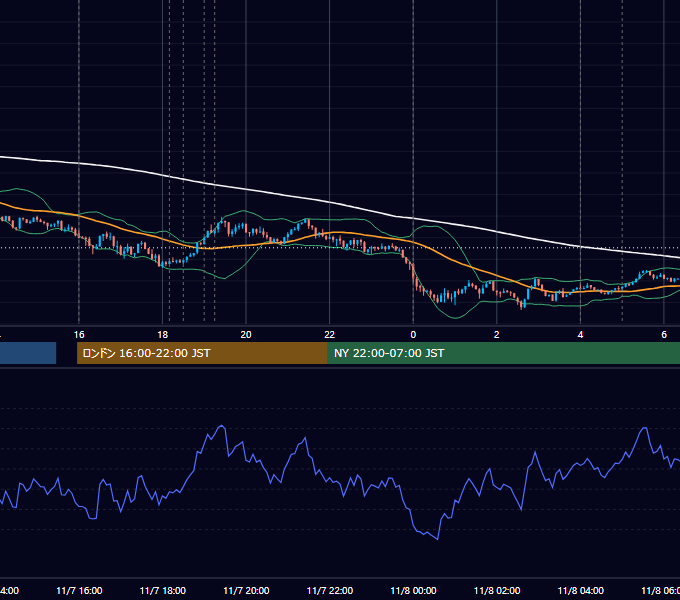Click the blue session bar before London

pos(28,353)
